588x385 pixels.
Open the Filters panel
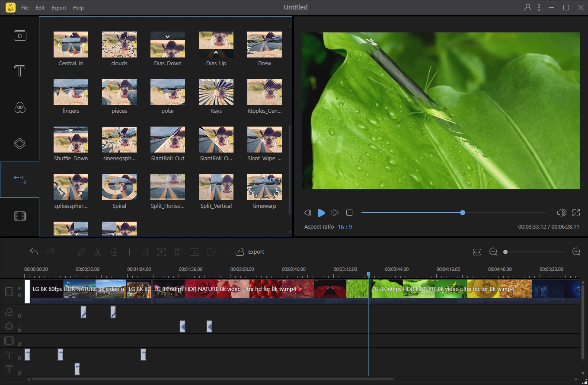click(x=19, y=108)
